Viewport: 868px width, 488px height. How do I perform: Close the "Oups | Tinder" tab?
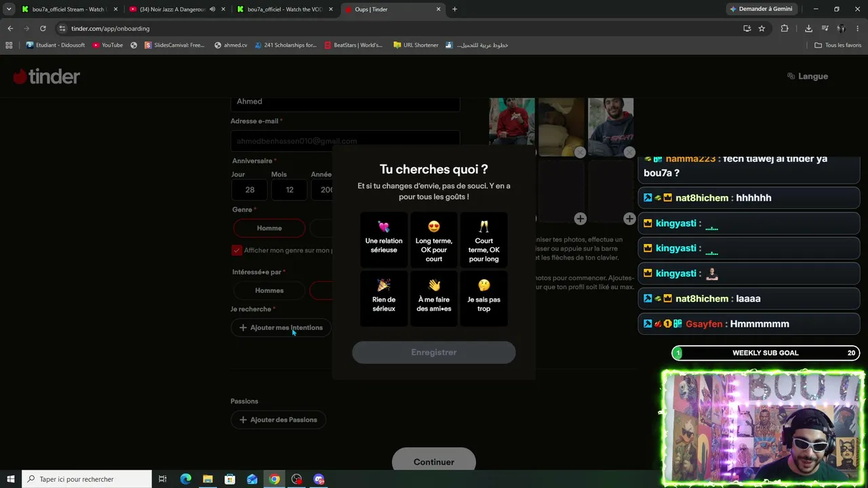[x=438, y=9]
